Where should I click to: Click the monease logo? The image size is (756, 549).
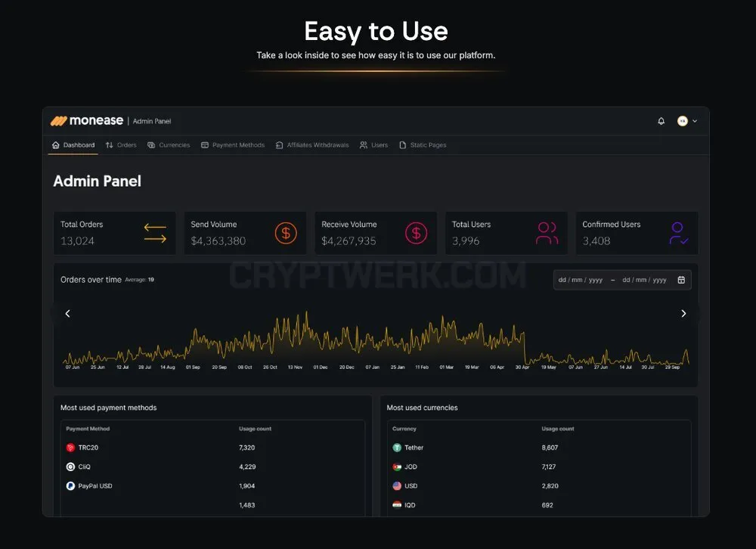87,120
